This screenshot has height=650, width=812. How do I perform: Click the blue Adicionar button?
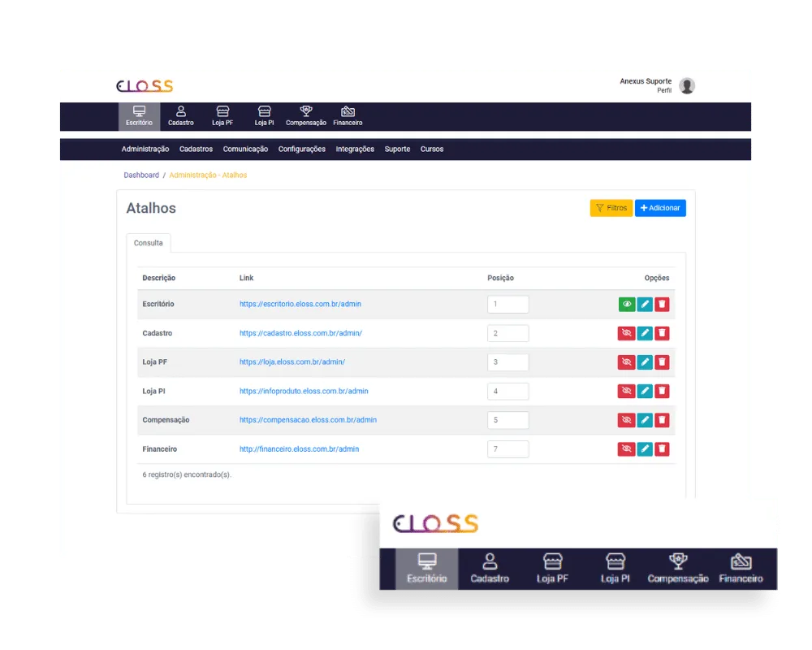point(660,208)
